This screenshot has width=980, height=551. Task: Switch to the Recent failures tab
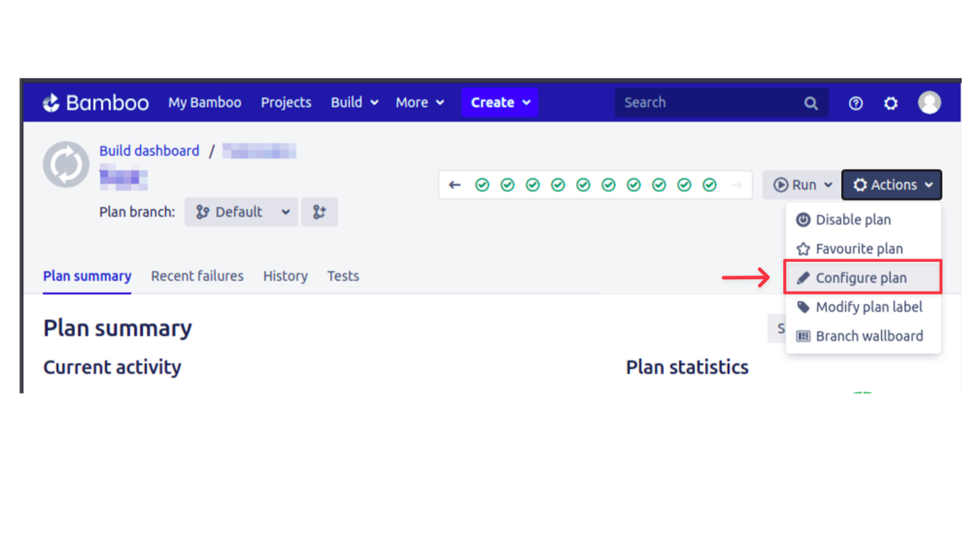pos(197,276)
